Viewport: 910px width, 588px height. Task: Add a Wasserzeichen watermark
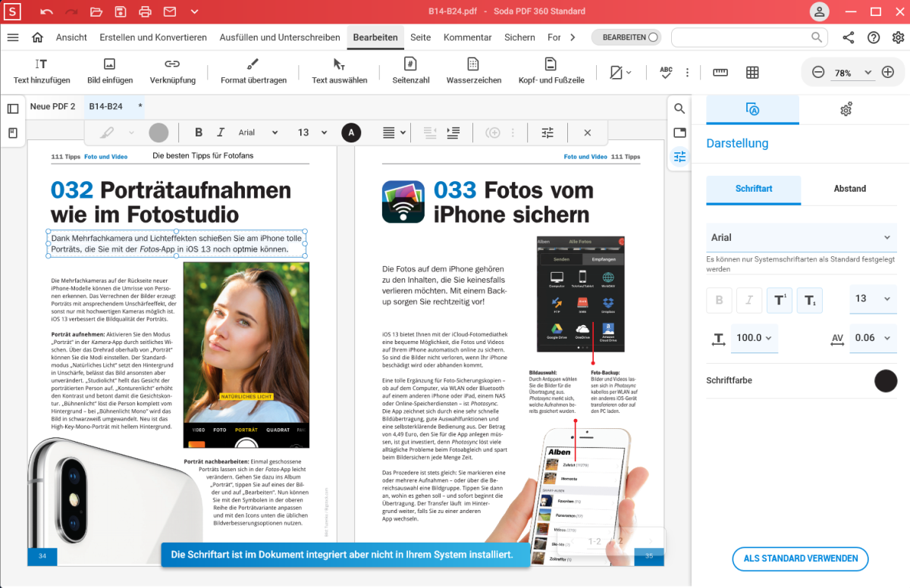(473, 72)
